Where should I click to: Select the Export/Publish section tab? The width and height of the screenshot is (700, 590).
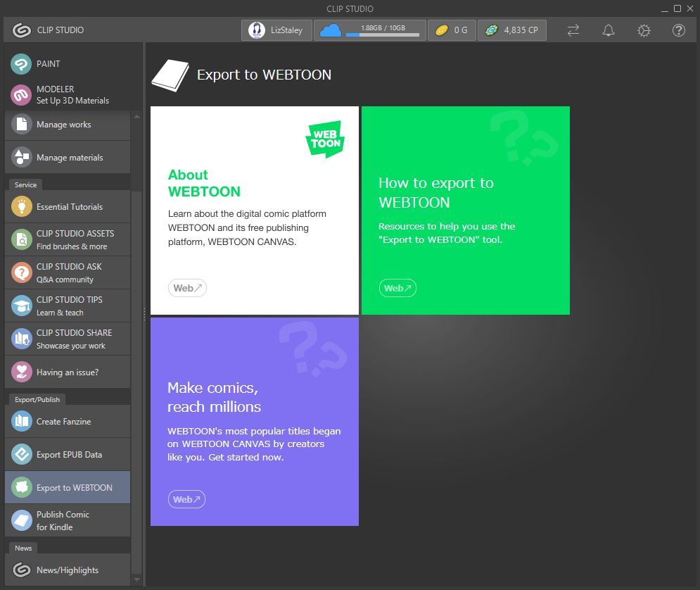point(37,400)
